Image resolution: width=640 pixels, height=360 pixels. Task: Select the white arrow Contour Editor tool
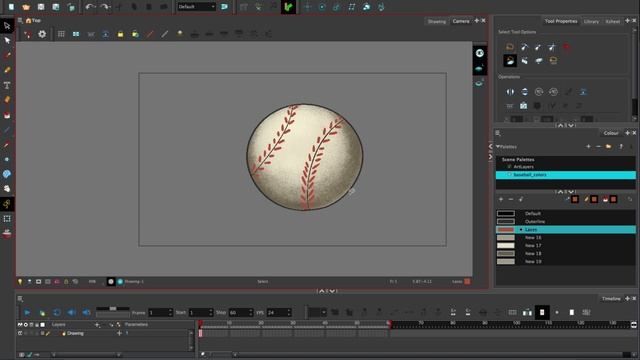(7, 40)
